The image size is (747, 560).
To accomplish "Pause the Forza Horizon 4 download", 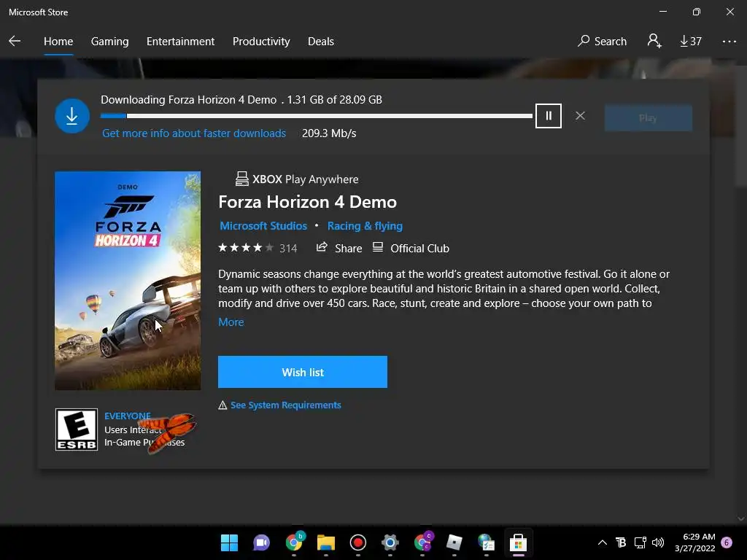I will point(549,116).
